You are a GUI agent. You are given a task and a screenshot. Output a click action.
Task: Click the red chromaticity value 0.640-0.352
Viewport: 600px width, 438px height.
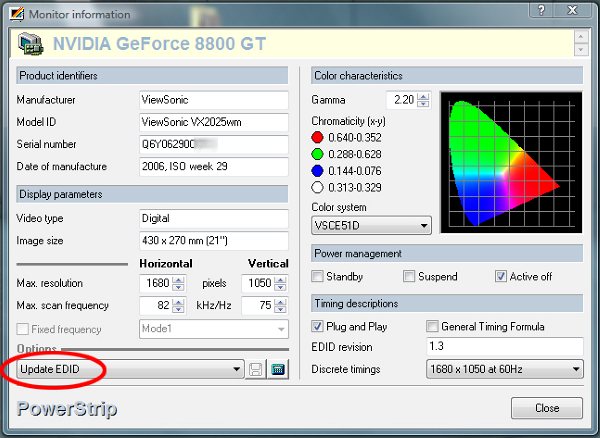pyautogui.click(x=355, y=137)
